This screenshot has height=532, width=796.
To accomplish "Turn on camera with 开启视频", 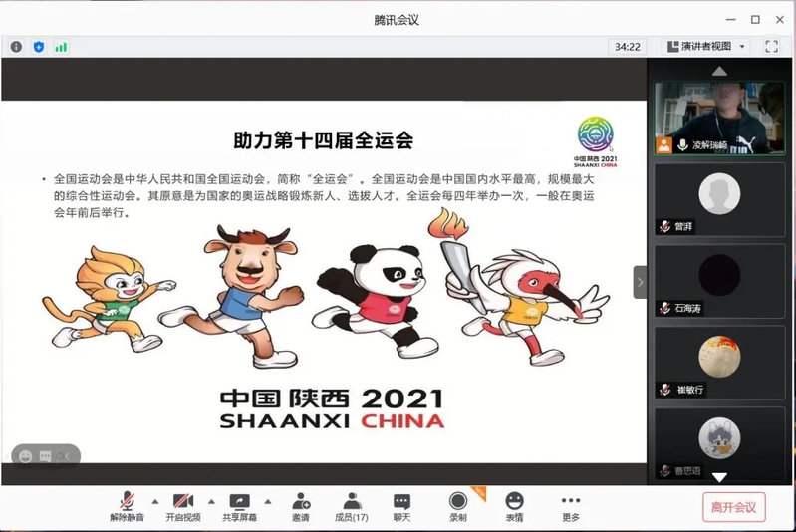I will [x=183, y=507].
